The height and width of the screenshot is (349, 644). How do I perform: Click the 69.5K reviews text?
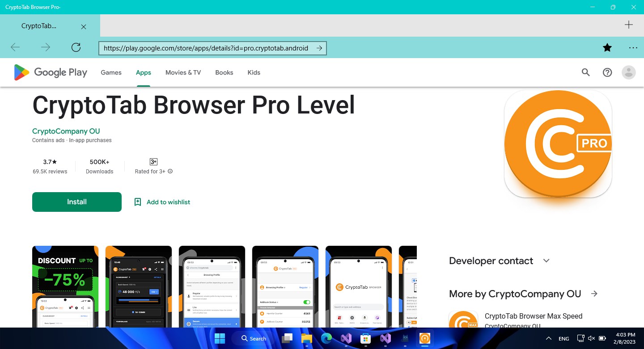[x=50, y=172]
